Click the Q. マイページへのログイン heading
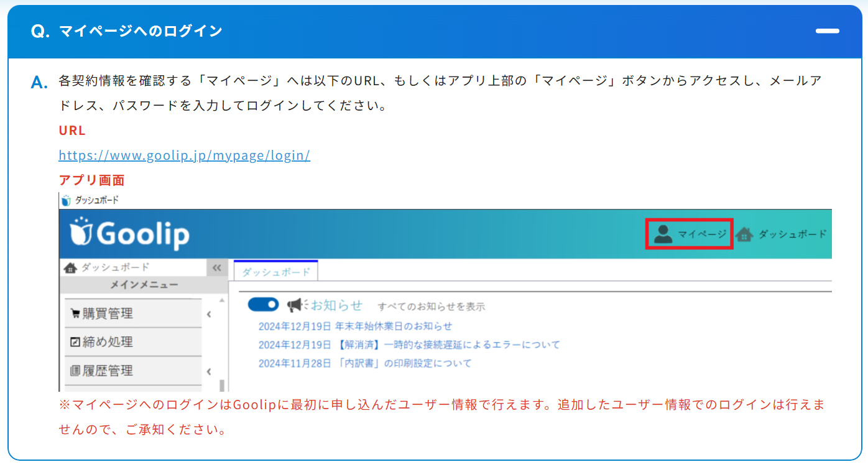The image size is (868, 467). coord(126,31)
